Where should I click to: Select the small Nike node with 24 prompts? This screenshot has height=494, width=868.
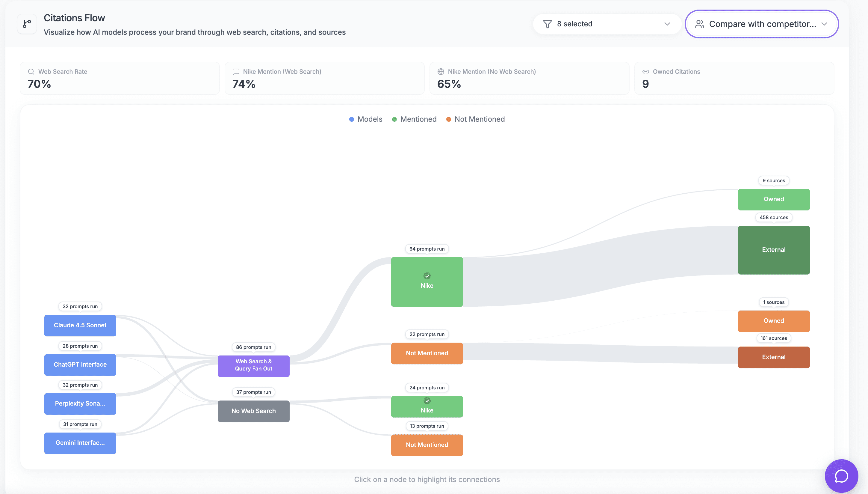tap(427, 406)
